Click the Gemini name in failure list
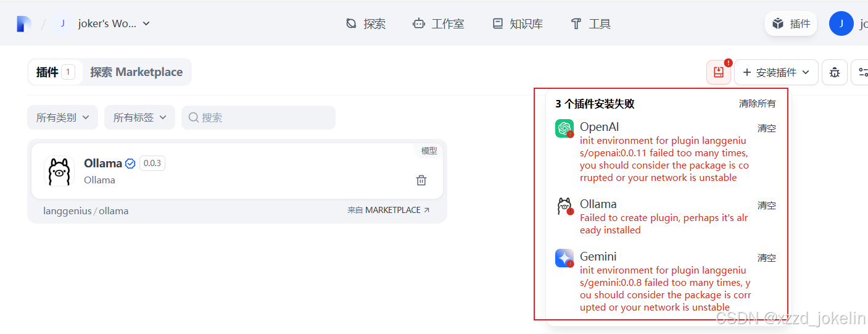 pos(598,257)
